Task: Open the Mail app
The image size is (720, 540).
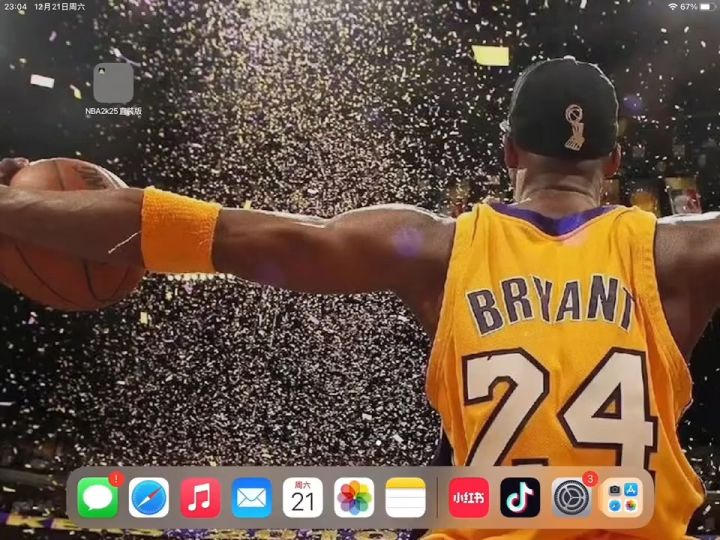Action: (x=252, y=497)
